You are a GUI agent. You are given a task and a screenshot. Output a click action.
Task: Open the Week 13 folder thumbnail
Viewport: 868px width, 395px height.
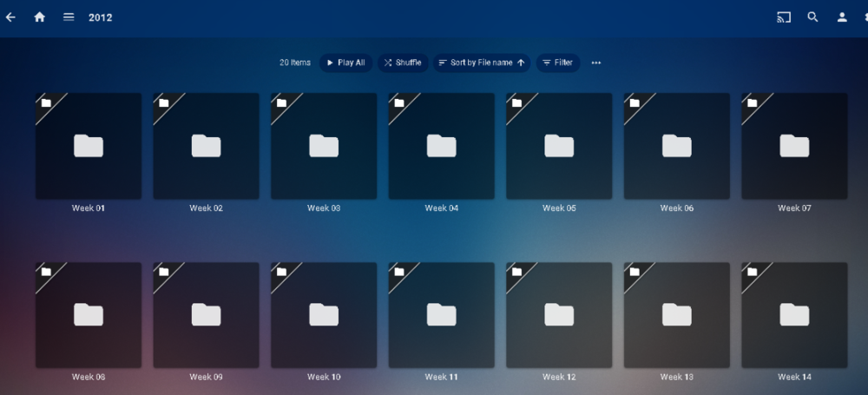(676, 315)
